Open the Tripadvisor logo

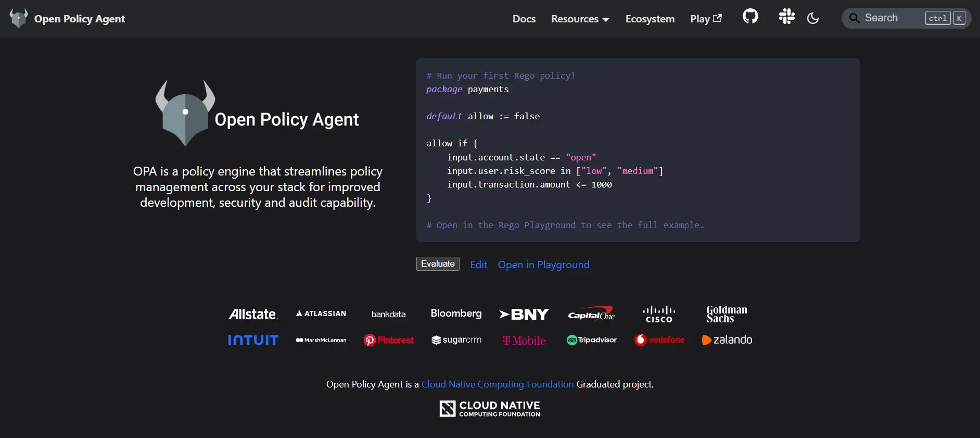592,340
